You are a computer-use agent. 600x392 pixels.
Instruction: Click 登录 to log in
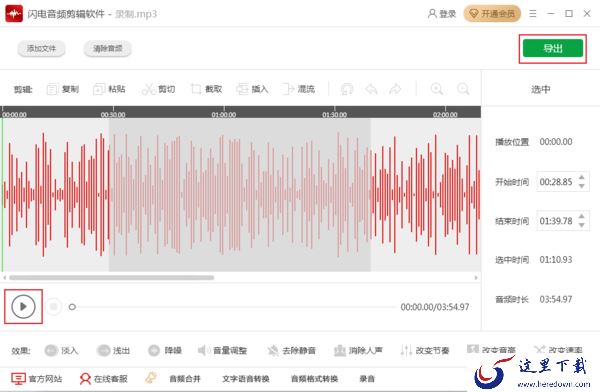click(442, 14)
